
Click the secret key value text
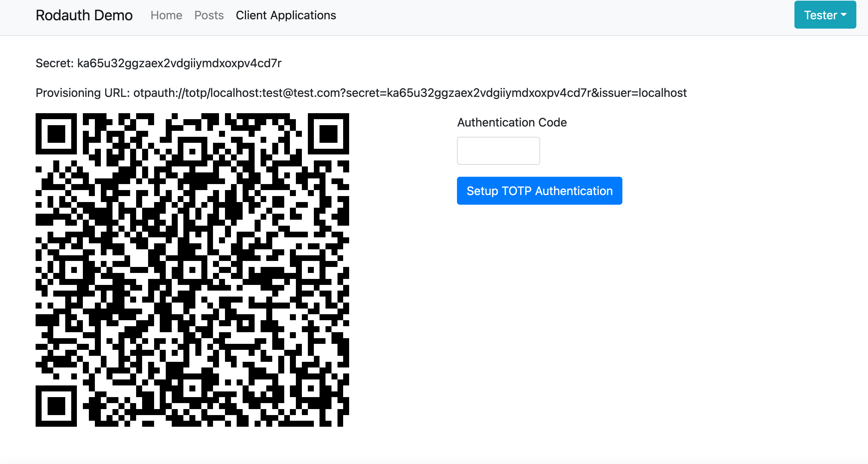coord(179,63)
